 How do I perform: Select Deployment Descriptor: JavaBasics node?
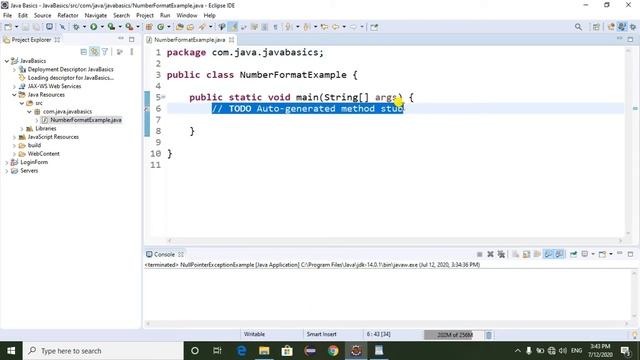point(70,69)
